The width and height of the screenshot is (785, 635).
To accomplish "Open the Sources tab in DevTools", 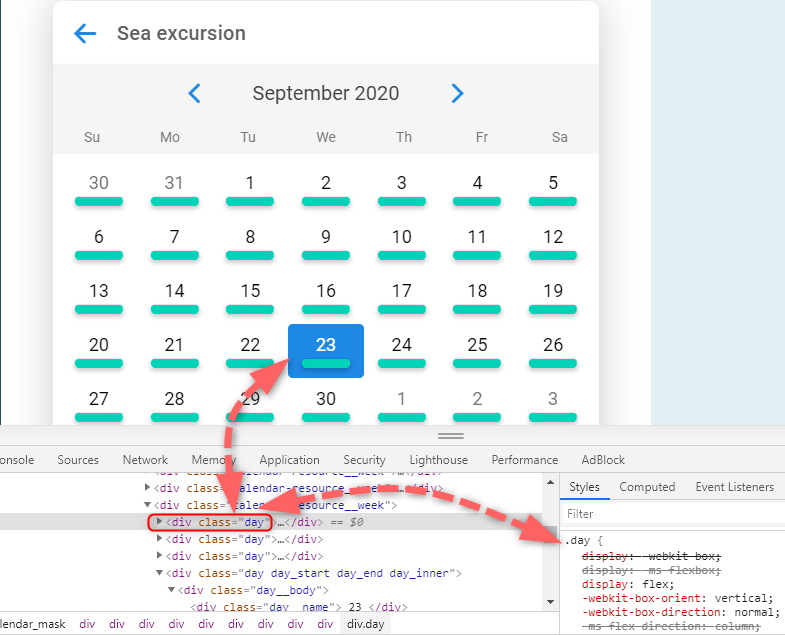I will [x=78, y=460].
